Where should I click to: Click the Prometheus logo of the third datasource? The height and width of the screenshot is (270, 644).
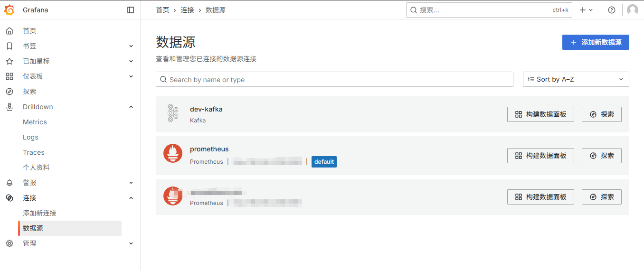point(173,196)
